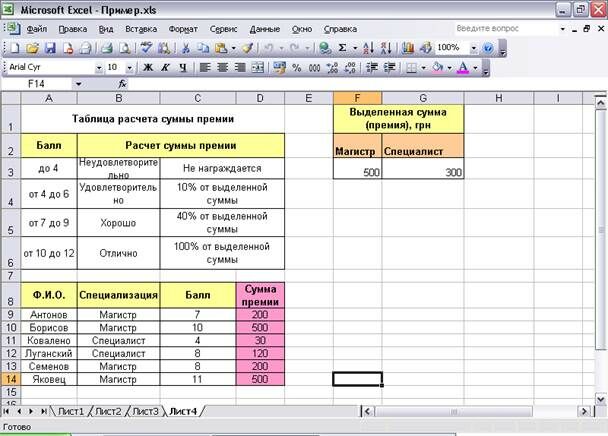Expand the AutoSum functions arrow
Screen dimensions: 608x436
coord(355,48)
